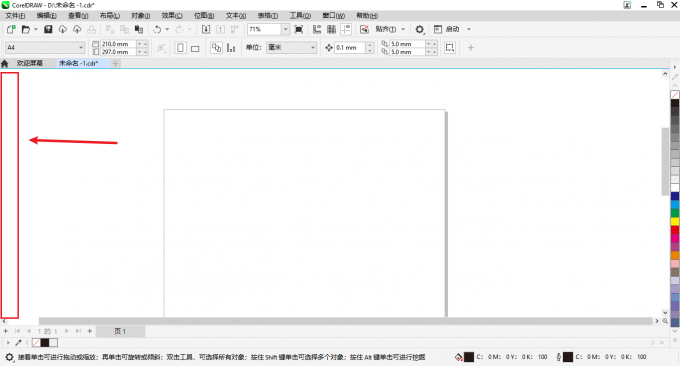680x366 pixels.
Task: Click the vertical scrollbar thumb
Action: (665, 162)
